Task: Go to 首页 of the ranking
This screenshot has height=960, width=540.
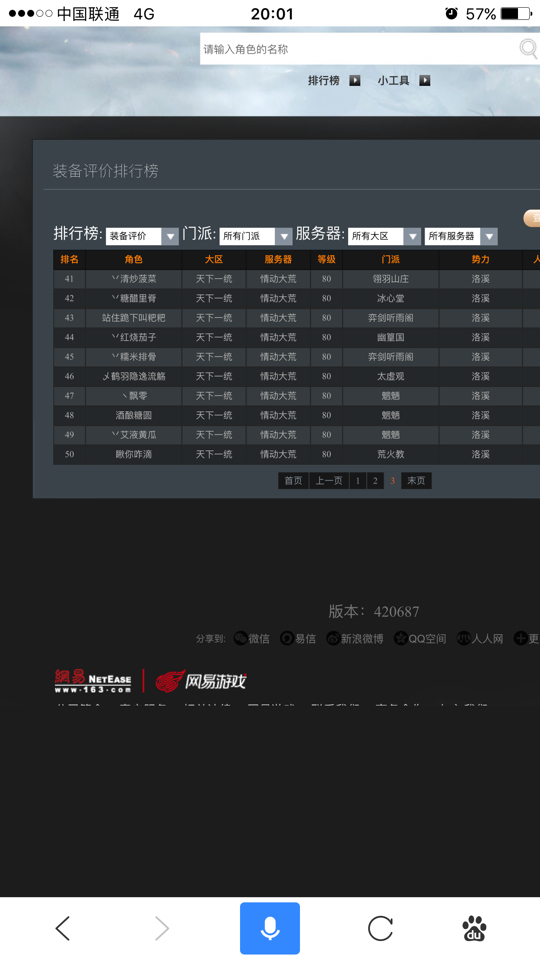Action: coord(293,481)
